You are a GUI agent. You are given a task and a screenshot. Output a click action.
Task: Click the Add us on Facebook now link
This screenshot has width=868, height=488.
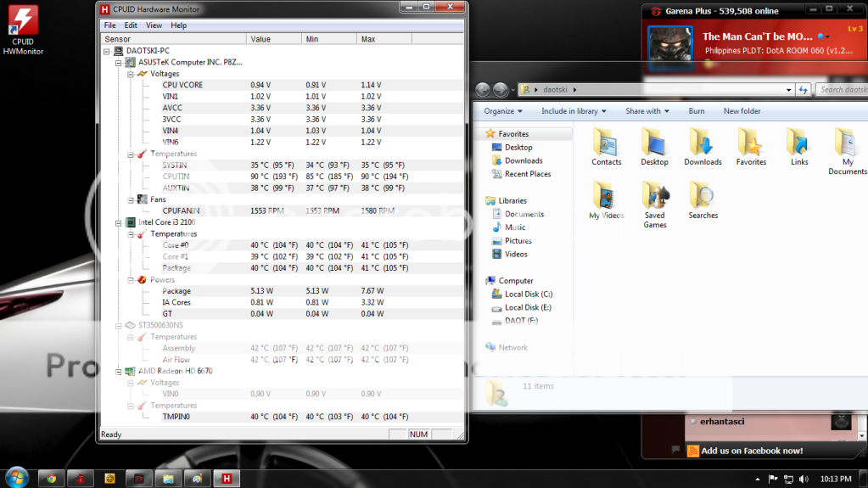pos(752,451)
